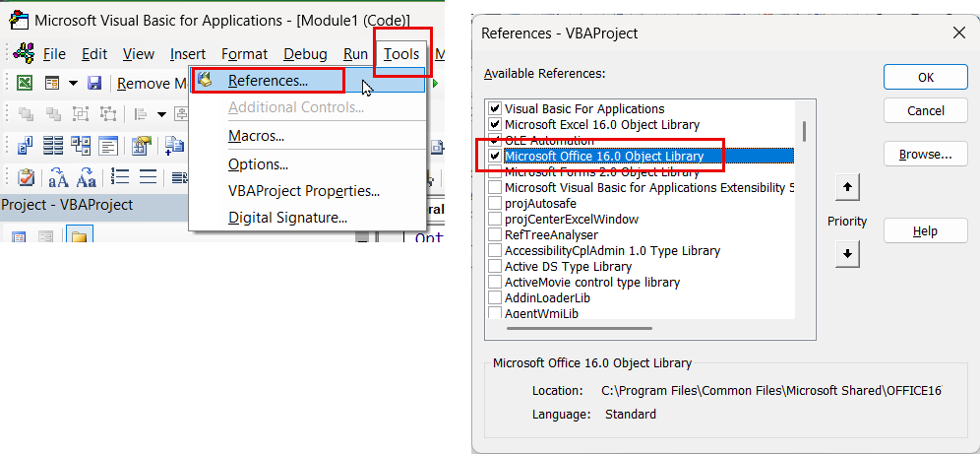Screen dimensions: 980x454
Task: Check the projAutosafe reference checkbox
Action: (495, 203)
